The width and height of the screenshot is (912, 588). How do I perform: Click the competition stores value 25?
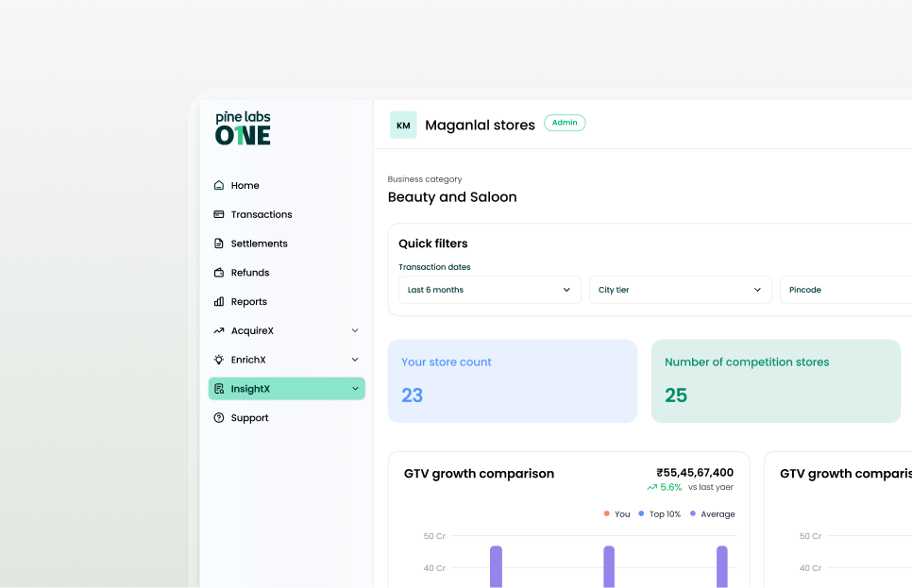[x=676, y=395]
